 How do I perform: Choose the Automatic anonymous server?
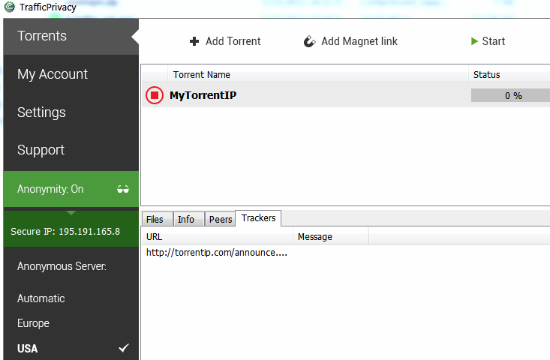click(41, 299)
